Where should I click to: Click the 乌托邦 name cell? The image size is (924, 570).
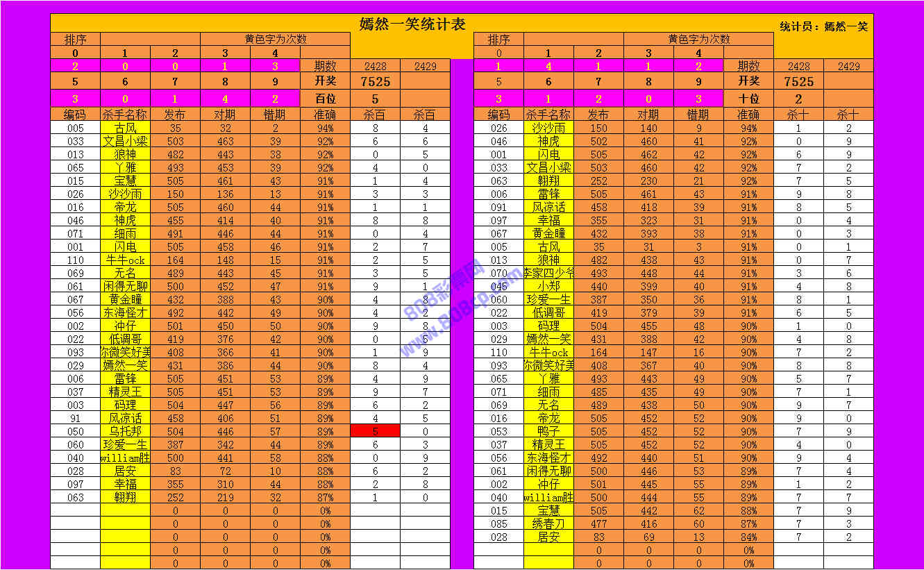126,431
